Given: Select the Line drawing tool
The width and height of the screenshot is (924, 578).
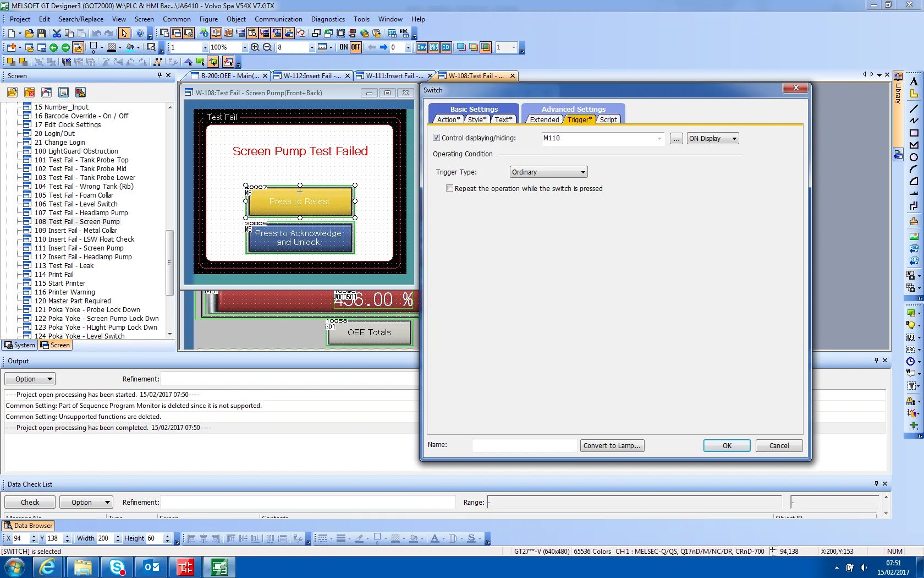Looking at the screenshot, I should pyautogui.click(x=914, y=108).
